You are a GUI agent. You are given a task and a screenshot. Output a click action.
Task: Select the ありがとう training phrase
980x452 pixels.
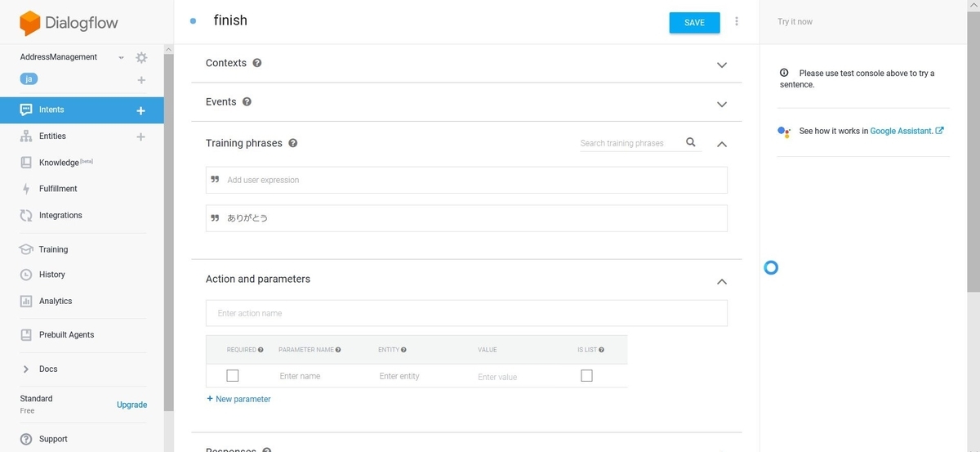pyautogui.click(x=466, y=218)
